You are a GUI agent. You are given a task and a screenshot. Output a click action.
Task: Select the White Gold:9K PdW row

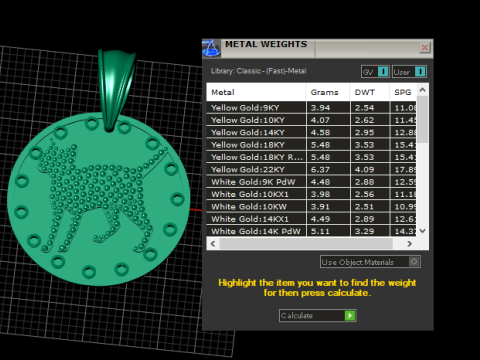click(x=311, y=182)
